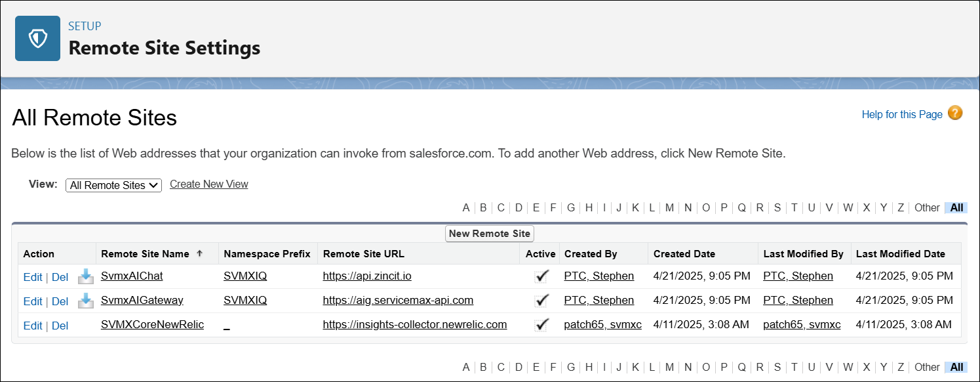Click download icon for SvmxAIChat row
This screenshot has width=980, height=382.
85,276
